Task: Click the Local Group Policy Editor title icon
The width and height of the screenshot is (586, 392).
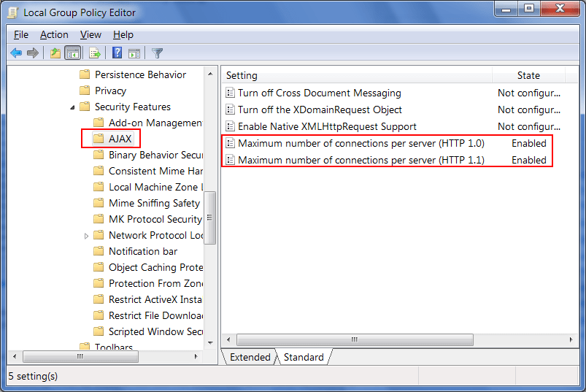Action: click(x=12, y=12)
